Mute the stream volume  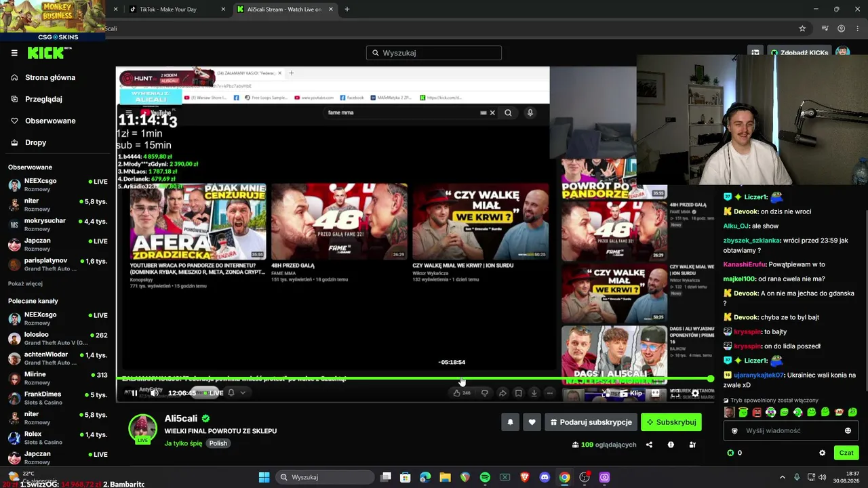click(155, 393)
